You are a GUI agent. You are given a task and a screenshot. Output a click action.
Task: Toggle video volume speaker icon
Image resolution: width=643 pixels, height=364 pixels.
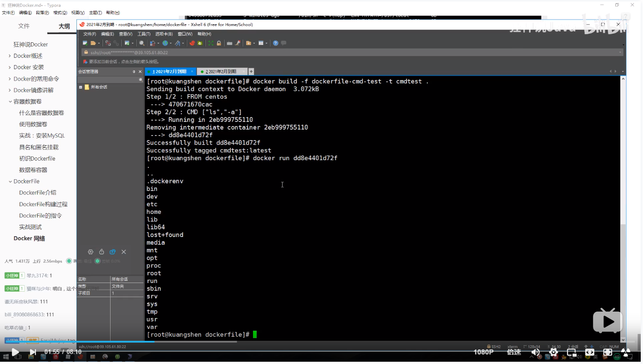click(x=536, y=352)
